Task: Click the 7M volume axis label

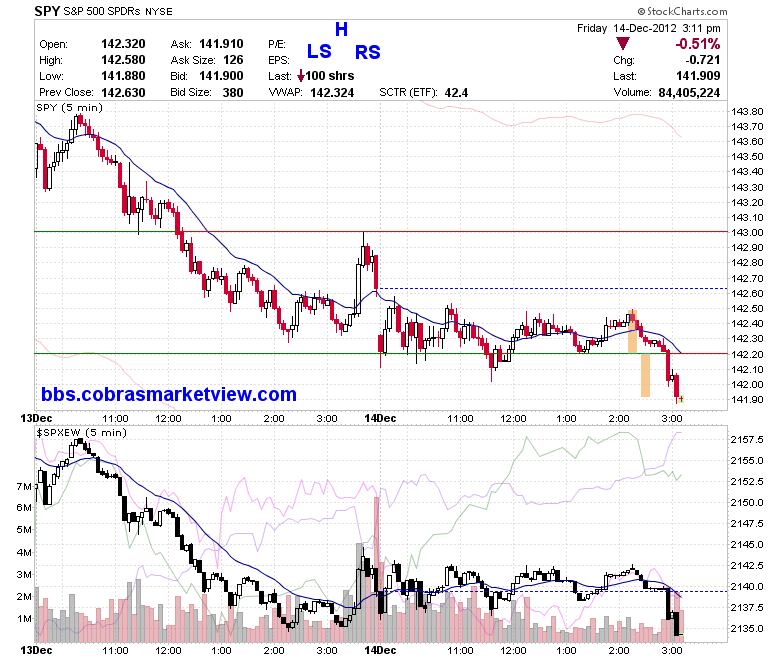Action: [24, 486]
